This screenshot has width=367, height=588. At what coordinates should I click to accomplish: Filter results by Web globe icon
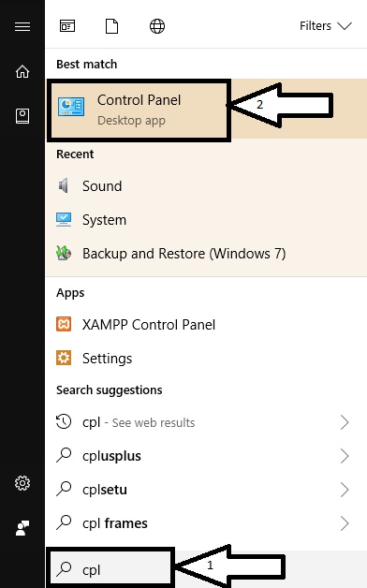click(x=157, y=26)
